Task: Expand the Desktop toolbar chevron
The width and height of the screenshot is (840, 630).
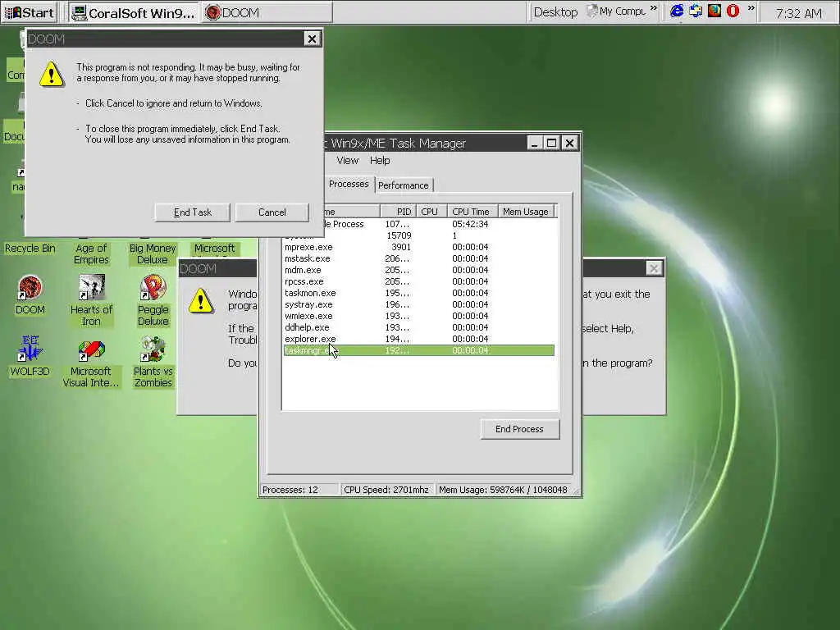Action: (x=654, y=8)
